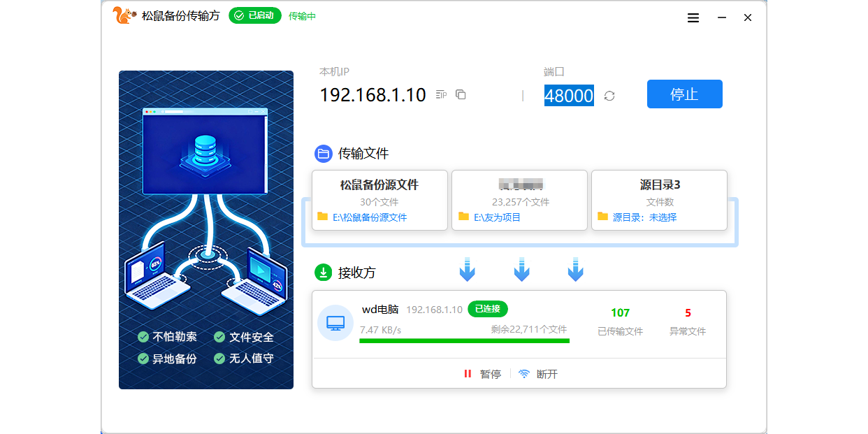This screenshot has width=868, height=434.
Task: Pause the transfer with 暂停
Action: tap(482, 374)
